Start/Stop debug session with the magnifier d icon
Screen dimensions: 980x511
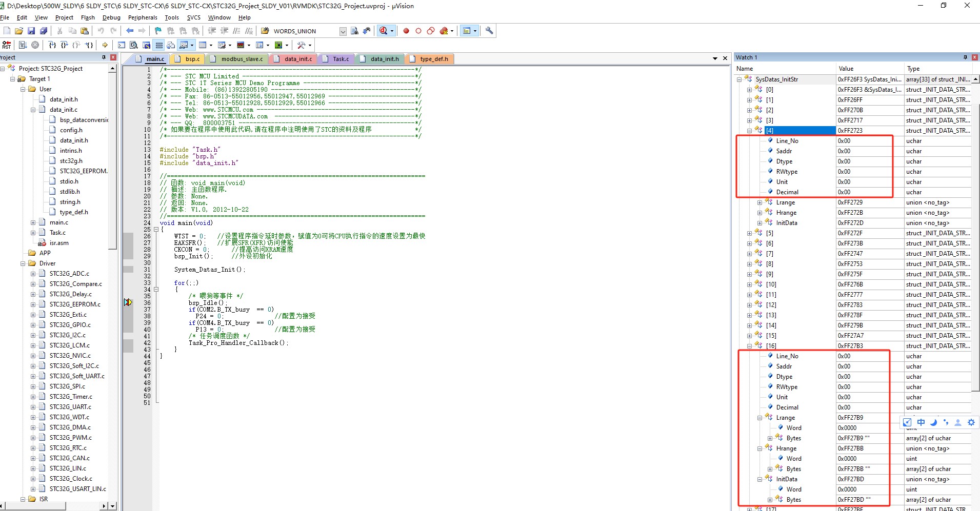[383, 31]
